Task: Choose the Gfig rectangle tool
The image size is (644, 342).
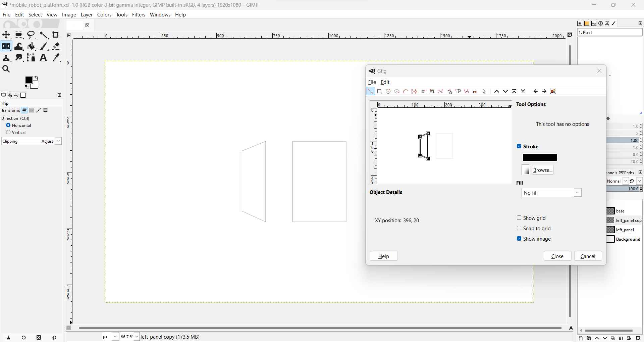Action: pyautogui.click(x=380, y=92)
